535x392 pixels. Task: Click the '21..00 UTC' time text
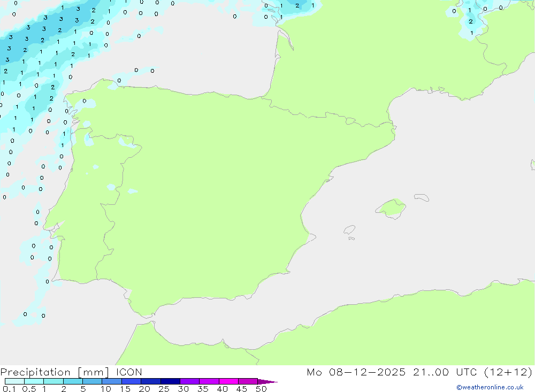pos(445,372)
